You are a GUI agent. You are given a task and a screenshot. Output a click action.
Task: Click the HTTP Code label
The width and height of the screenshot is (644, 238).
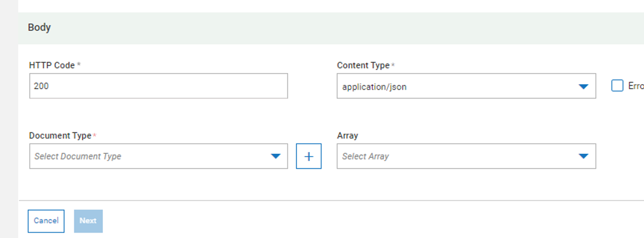pos(52,65)
